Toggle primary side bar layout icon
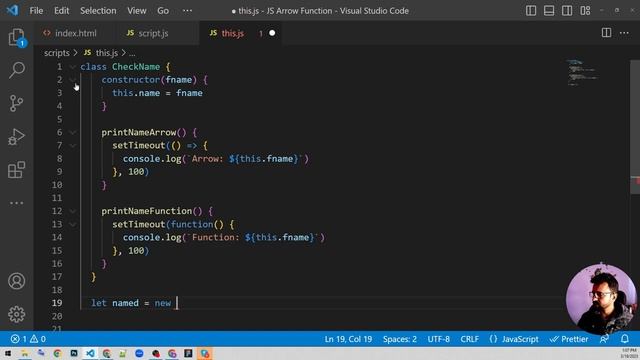This screenshot has width=640, height=360. [x=531, y=11]
